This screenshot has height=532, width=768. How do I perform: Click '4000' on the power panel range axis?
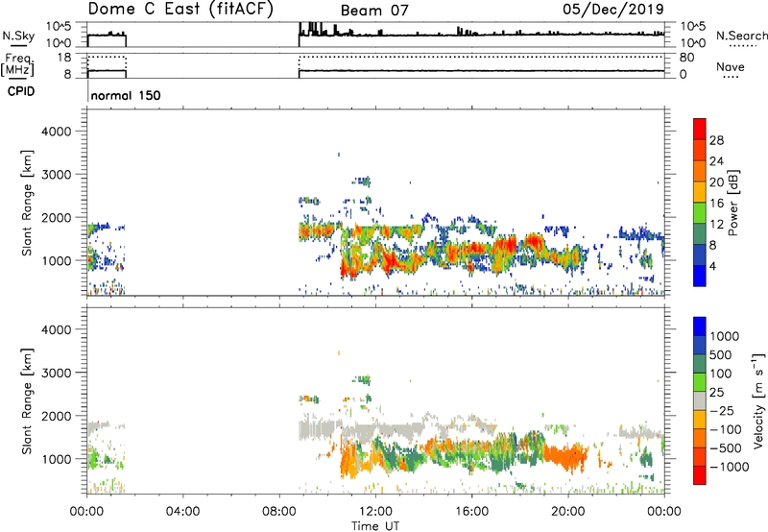point(56,132)
